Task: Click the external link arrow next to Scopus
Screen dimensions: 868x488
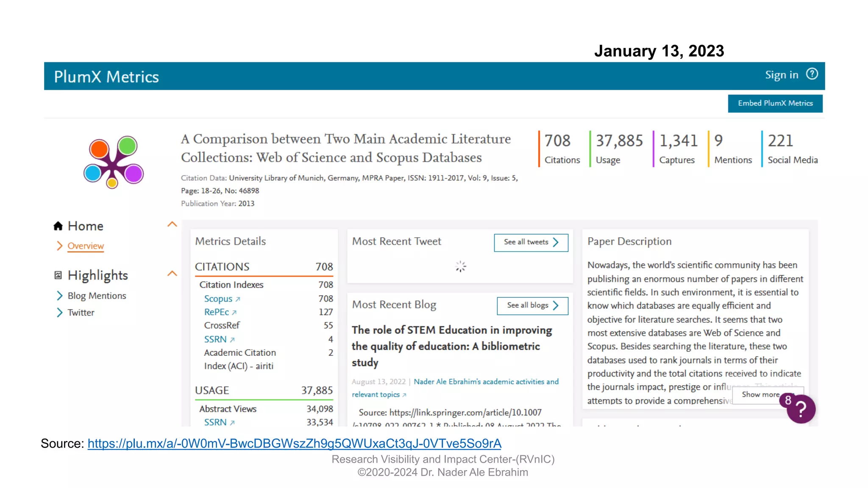Action: tap(238, 299)
